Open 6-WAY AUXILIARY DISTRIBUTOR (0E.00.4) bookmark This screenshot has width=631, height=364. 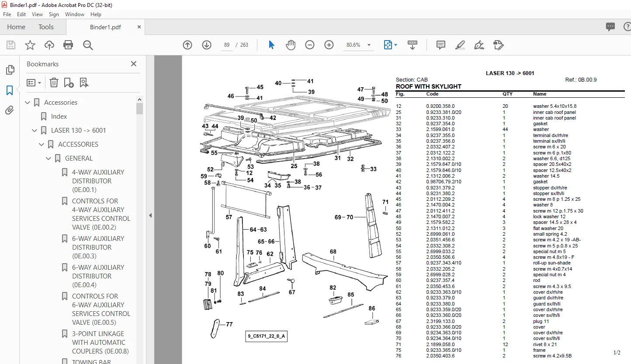tap(98, 276)
